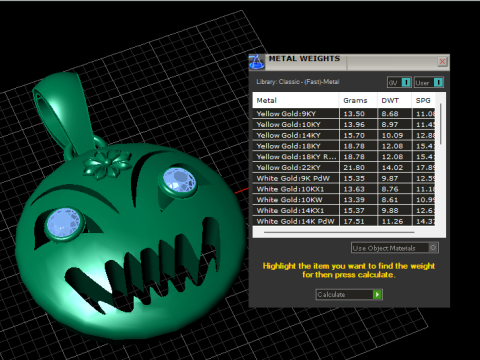
Task: Select the White Gold:10KW row
Action: coord(344,200)
